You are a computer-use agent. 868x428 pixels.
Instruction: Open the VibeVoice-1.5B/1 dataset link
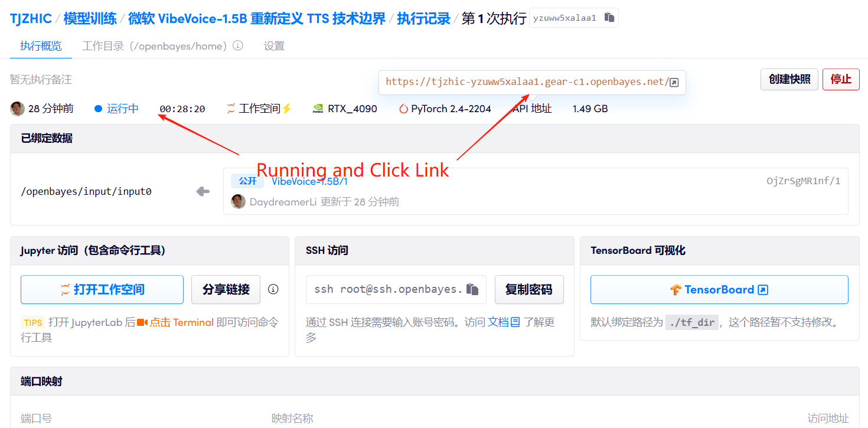click(309, 181)
